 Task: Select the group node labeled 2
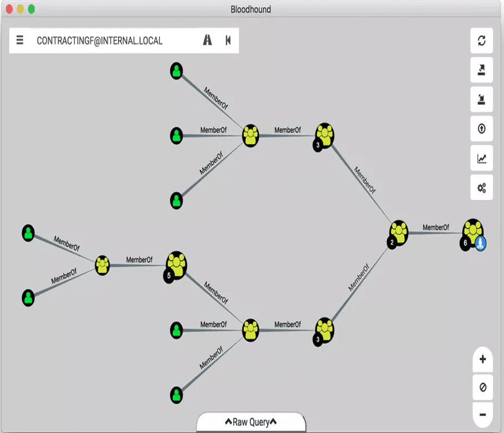point(399,231)
